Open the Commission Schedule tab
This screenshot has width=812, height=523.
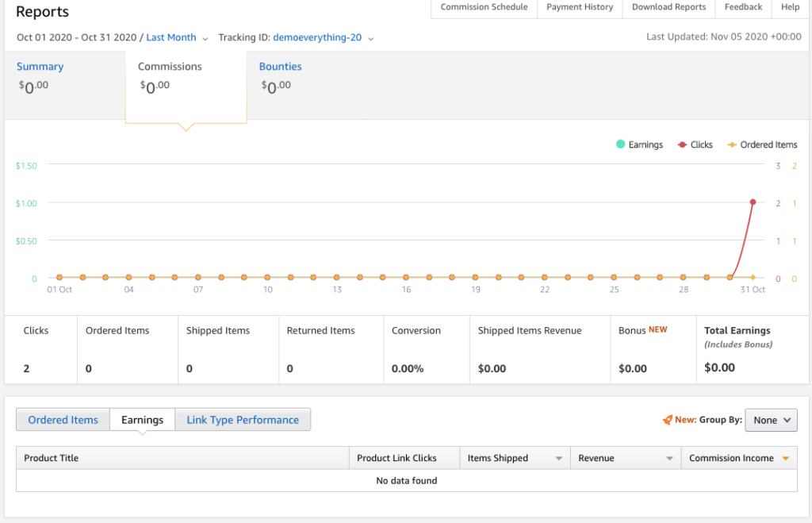click(485, 7)
